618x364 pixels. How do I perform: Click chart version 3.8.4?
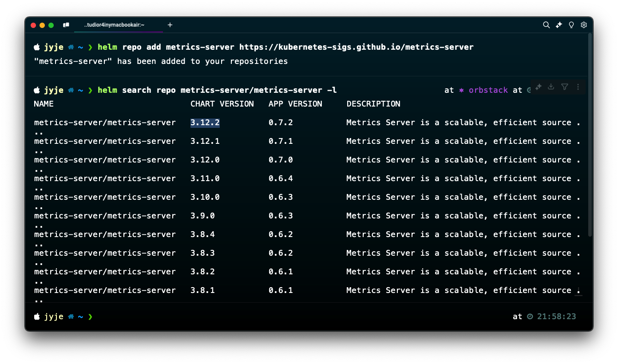click(202, 234)
